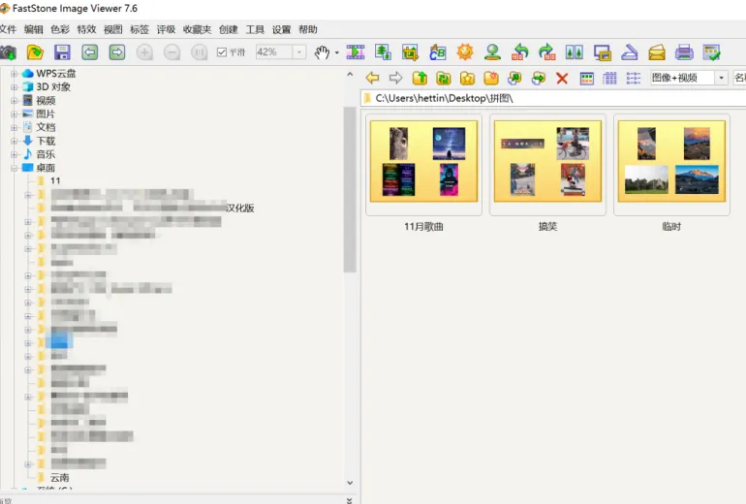Screen dimensions: 746x504
Task: Click the rotate left icon
Action: [520, 52]
